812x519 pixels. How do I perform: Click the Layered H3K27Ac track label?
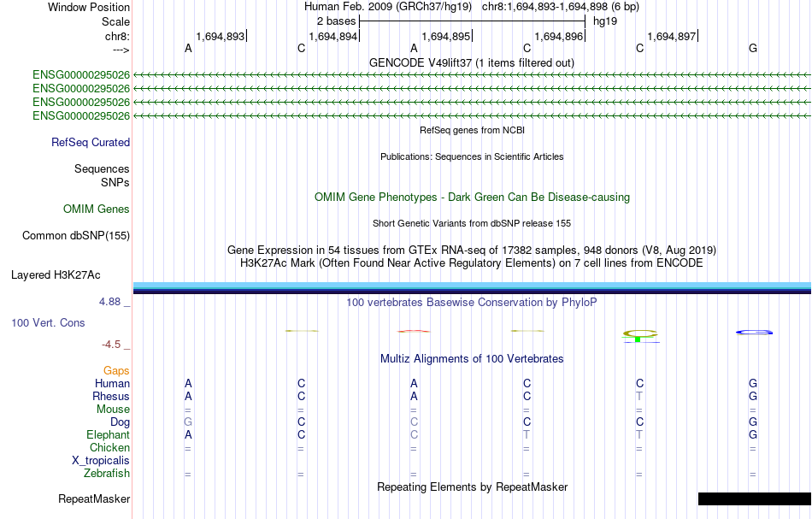tap(56, 275)
